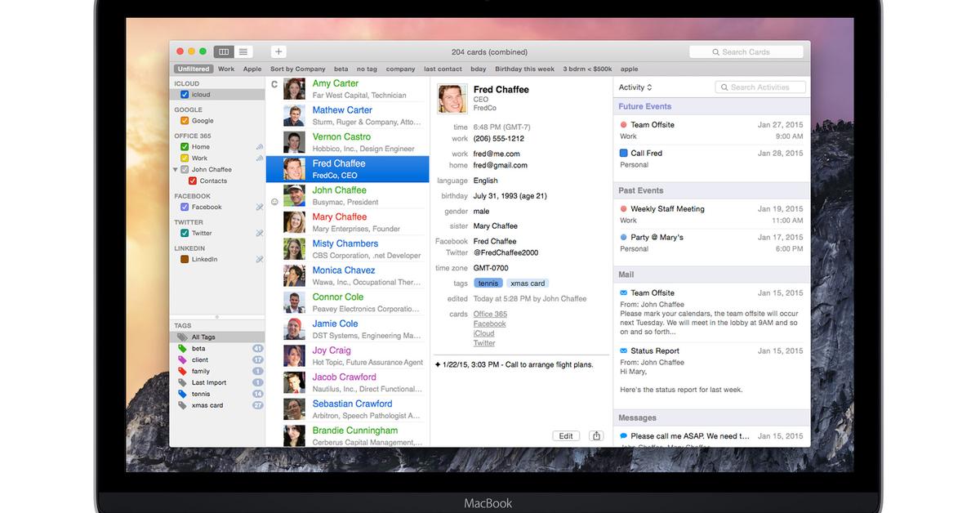Open the Twitter card link
The height and width of the screenshot is (513, 980).
tap(484, 344)
